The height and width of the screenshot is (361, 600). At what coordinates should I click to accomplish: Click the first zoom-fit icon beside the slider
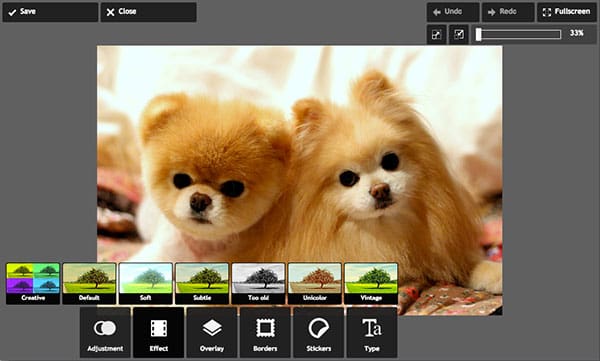436,34
